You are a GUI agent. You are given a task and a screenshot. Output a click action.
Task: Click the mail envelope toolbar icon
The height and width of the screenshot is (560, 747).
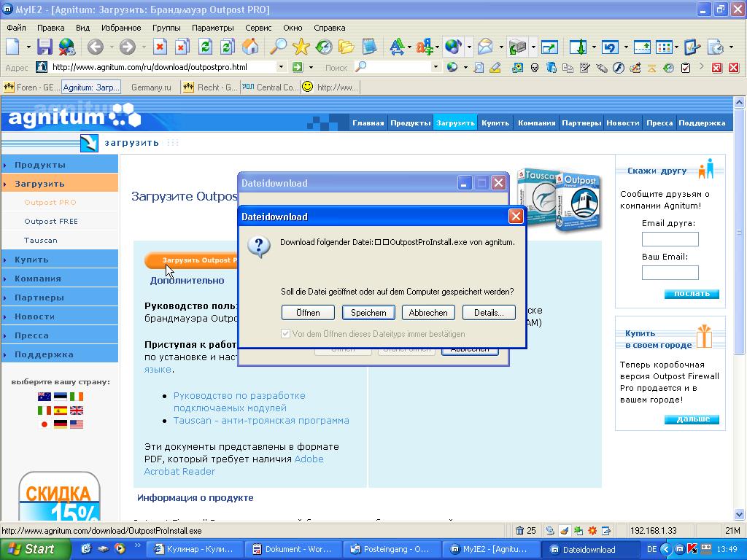tap(485, 47)
